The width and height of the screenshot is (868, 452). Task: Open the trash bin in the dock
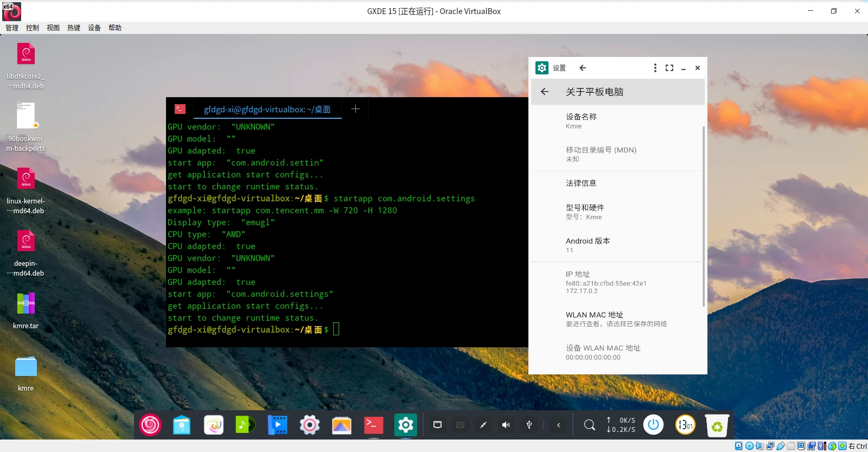click(717, 425)
